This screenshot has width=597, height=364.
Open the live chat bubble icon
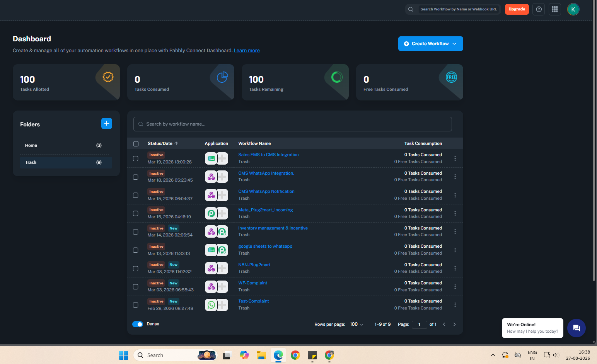coord(577,328)
